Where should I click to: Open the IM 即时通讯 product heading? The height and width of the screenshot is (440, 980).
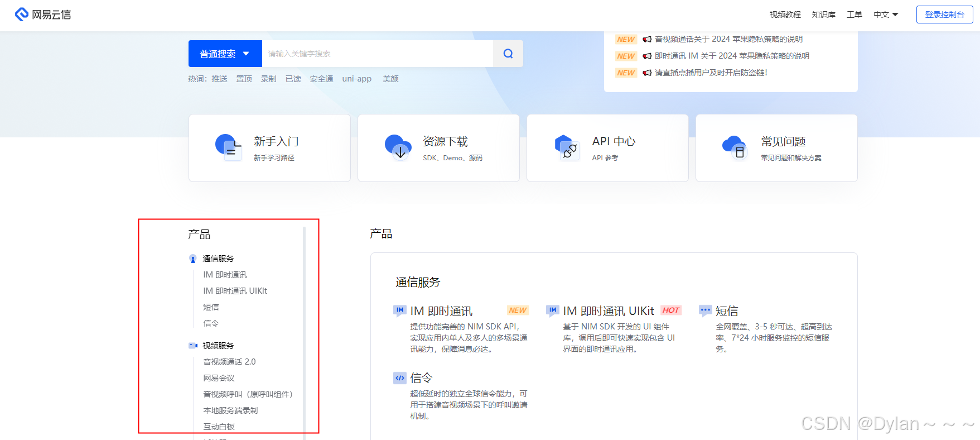pyautogui.click(x=441, y=311)
